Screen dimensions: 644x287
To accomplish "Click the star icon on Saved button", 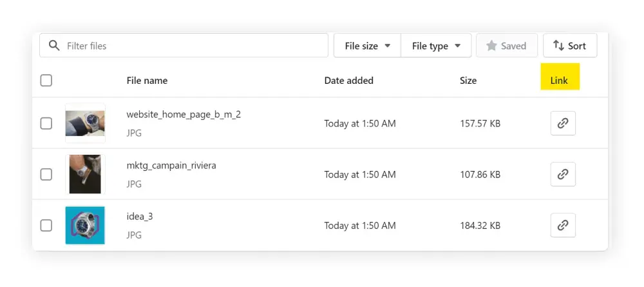I will [491, 46].
